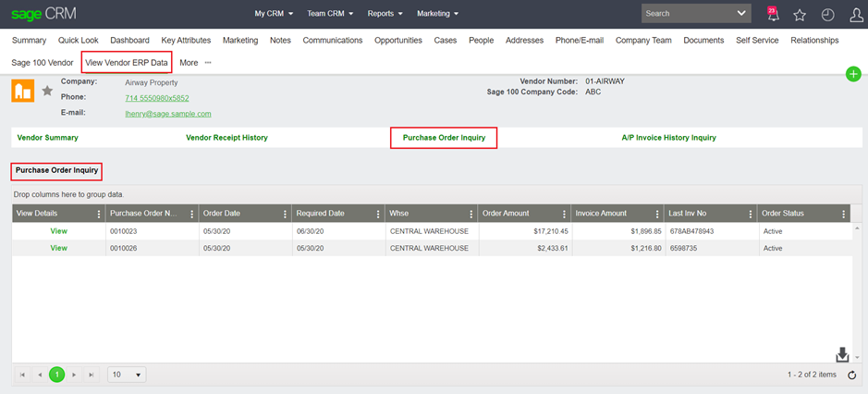Sort by the Order Amount column header
Image resolution: width=868 pixels, height=394 pixels.
coord(506,214)
